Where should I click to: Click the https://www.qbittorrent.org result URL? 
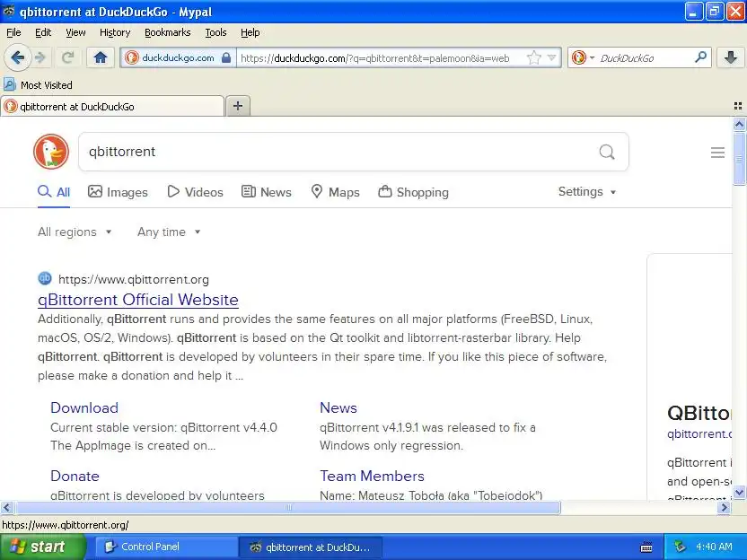[134, 279]
